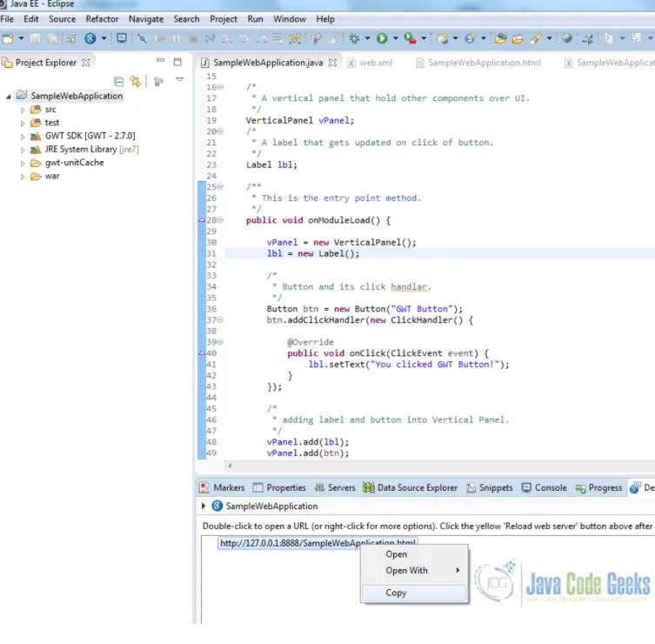
Task: Collapse the SampleWebApplication project node
Action: tap(9, 97)
